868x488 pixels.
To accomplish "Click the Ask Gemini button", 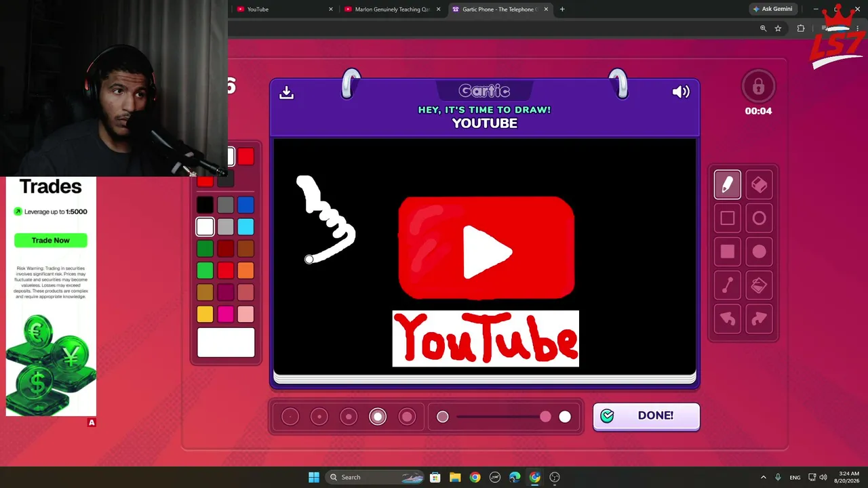I will (x=772, y=9).
